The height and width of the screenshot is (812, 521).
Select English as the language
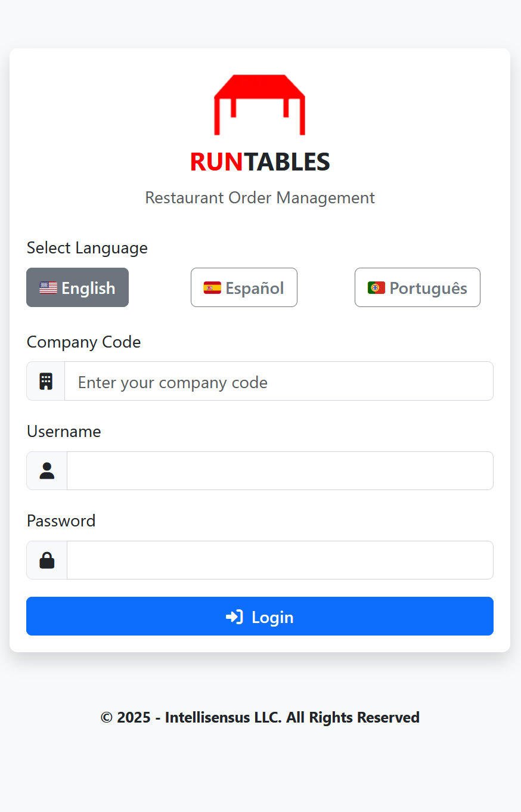(77, 287)
